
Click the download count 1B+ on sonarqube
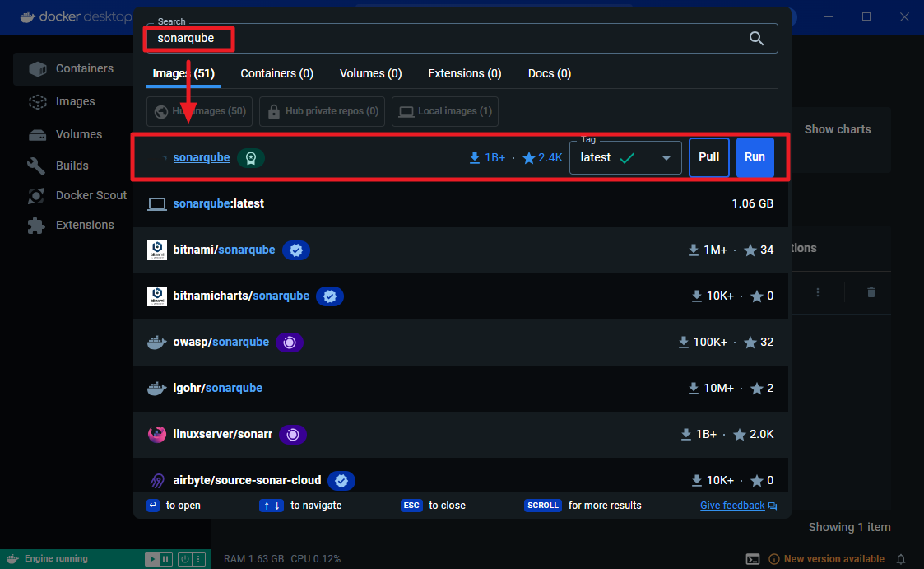pos(487,157)
